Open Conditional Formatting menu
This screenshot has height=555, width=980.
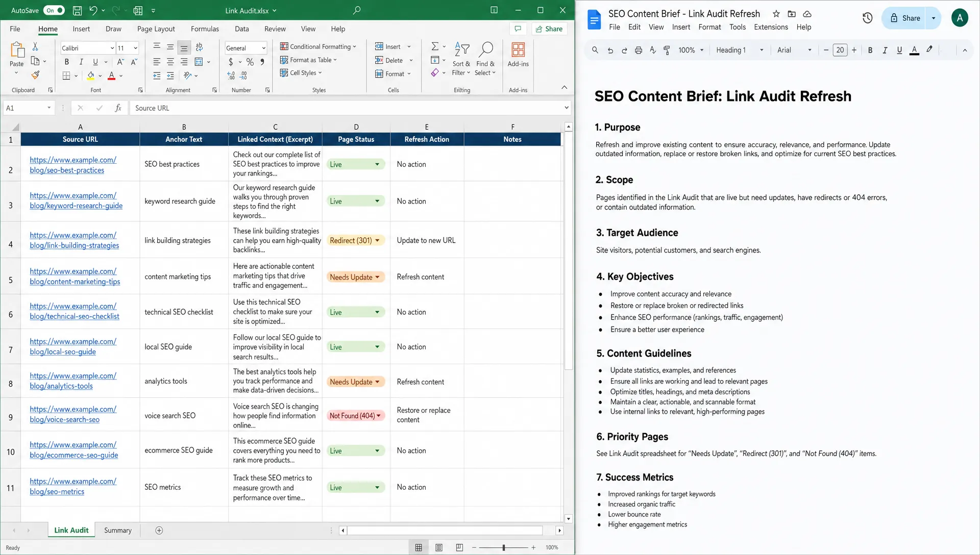pyautogui.click(x=318, y=46)
